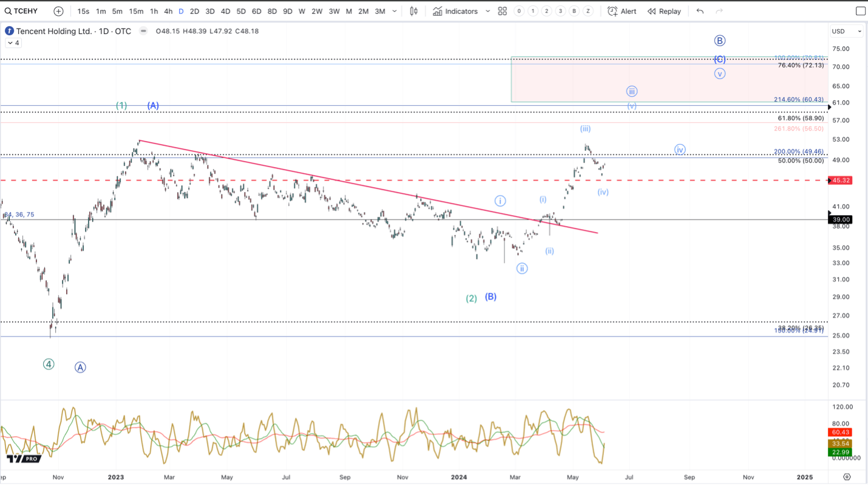The width and height of the screenshot is (868, 486).
Task: Add a symbol to compare with plus icon
Action: coord(58,11)
